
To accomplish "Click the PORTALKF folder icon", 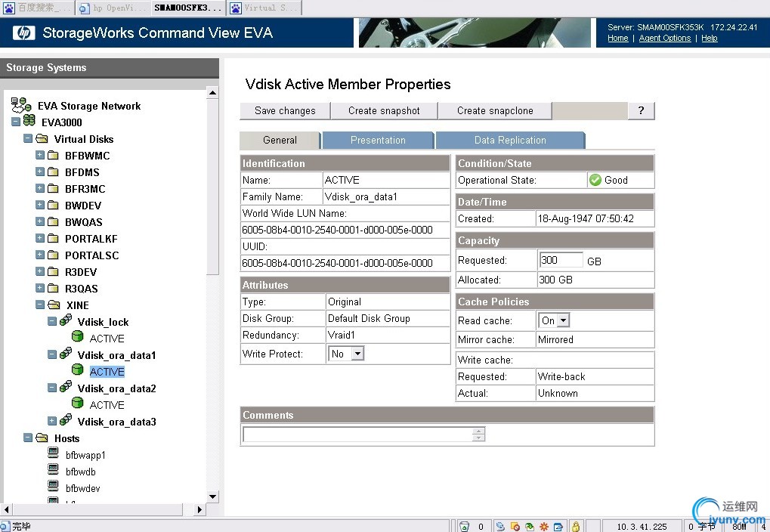I will click(53, 238).
